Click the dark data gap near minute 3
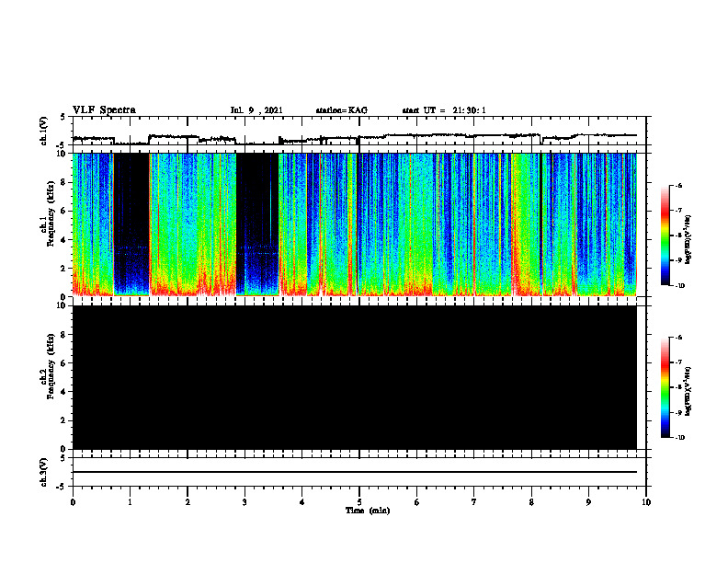 257,224
